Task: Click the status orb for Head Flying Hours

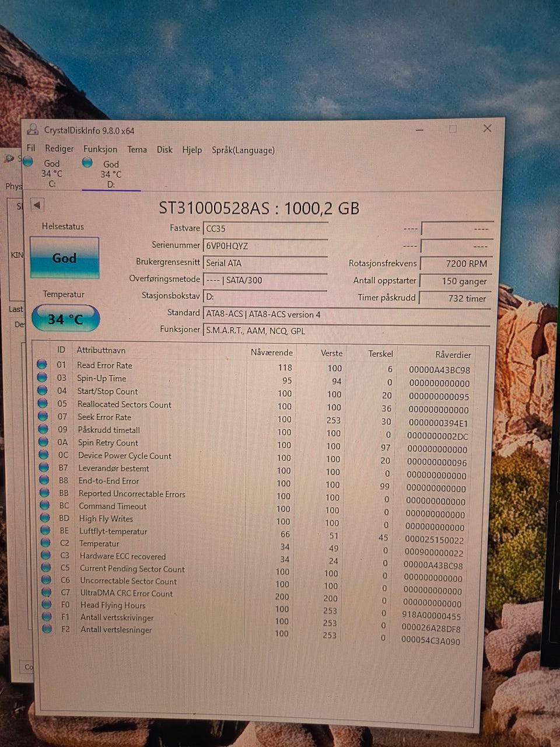Action: pos(47,604)
